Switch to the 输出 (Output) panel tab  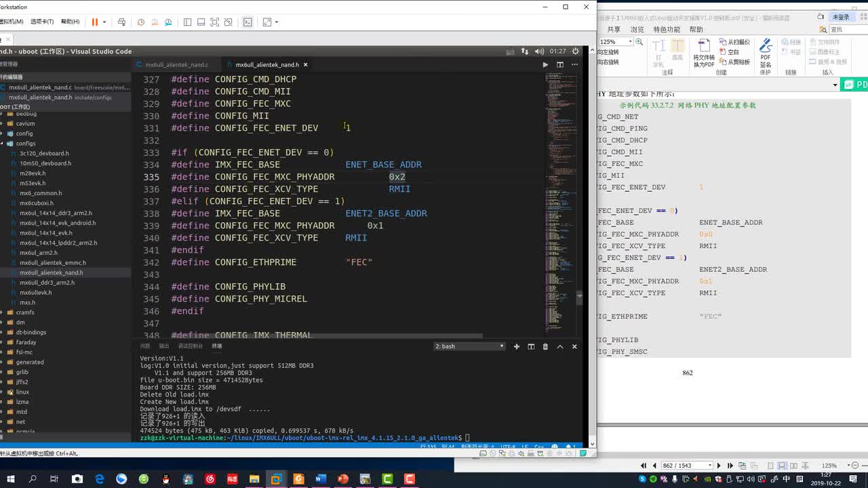[164, 346]
